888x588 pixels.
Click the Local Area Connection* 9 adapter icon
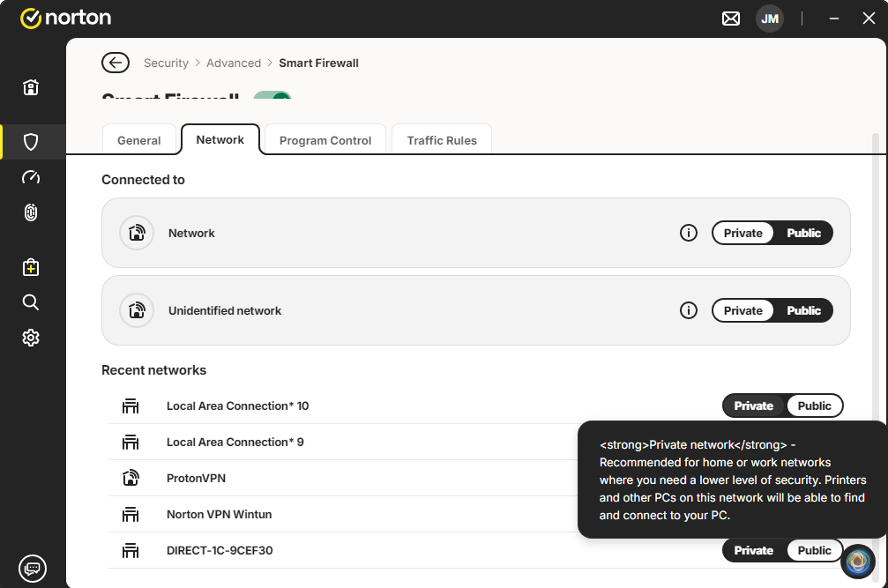click(x=131, y=442)
